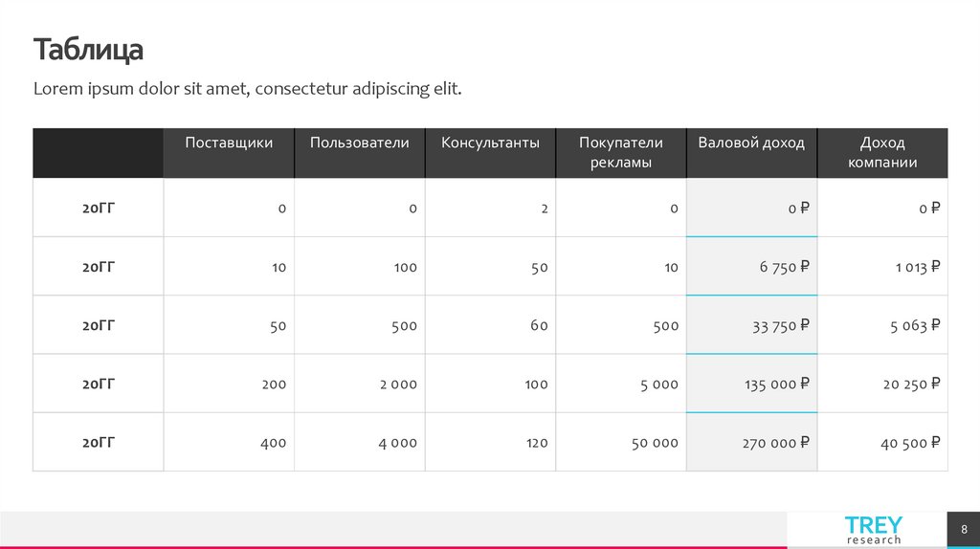Click the slide number 8 badge

(964, 529)
